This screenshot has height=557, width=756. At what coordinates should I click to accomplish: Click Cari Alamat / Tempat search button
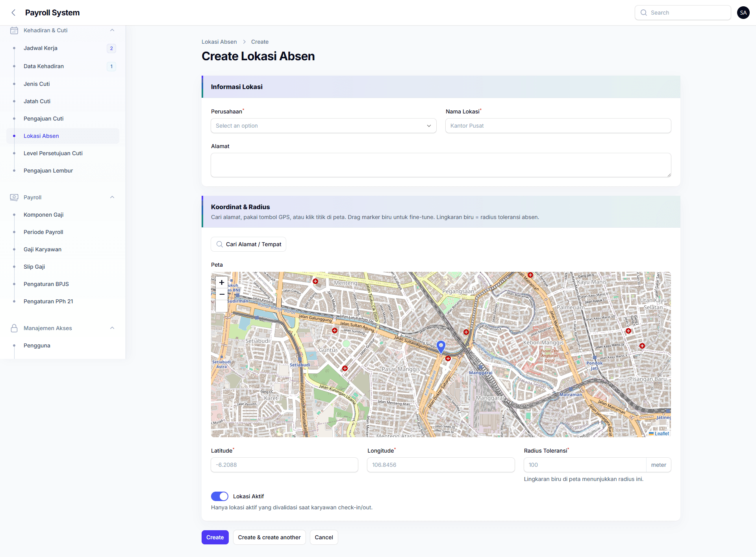248,244
